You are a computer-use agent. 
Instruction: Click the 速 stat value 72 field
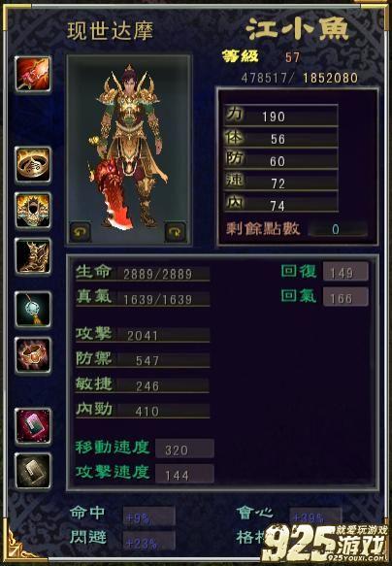(280, 183)
